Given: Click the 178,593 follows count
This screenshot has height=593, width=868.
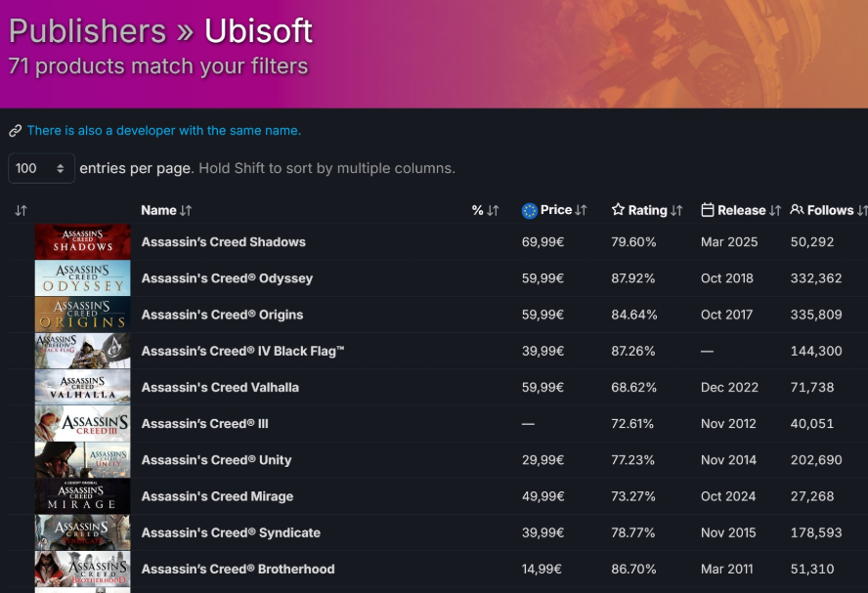Looking at the screenshot, I should [816, 532].
